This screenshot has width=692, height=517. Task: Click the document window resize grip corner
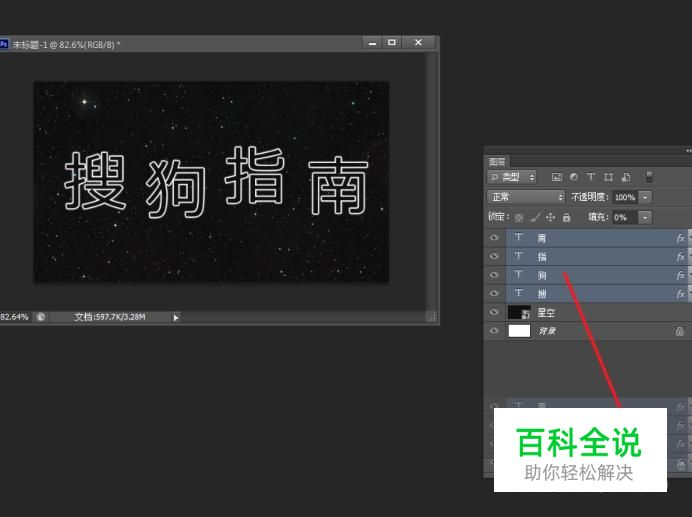point(432,317)
